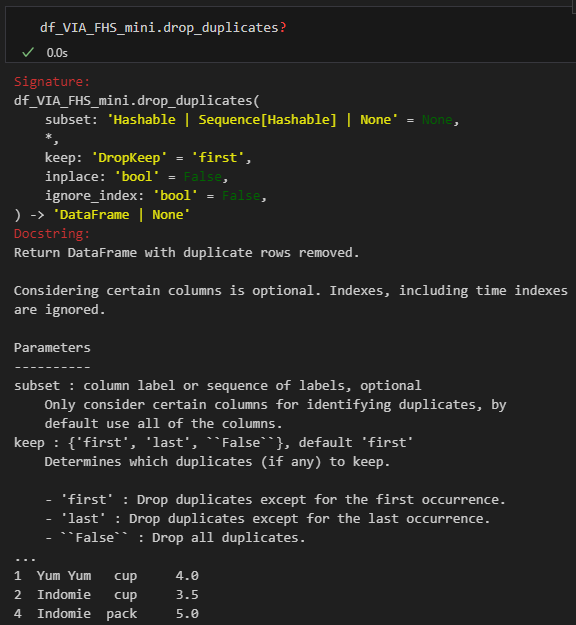Click "'last' : Drop duplicates except" bullet

267,519
